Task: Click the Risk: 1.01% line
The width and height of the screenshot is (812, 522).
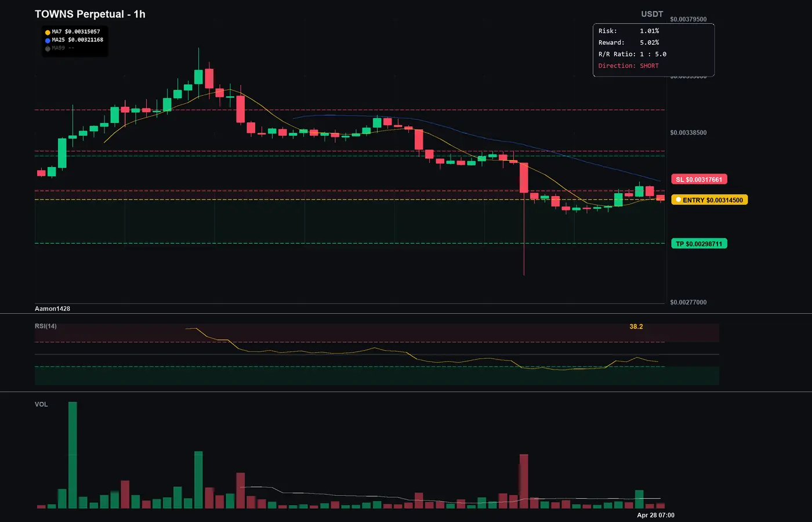Action: coord(629,31)
